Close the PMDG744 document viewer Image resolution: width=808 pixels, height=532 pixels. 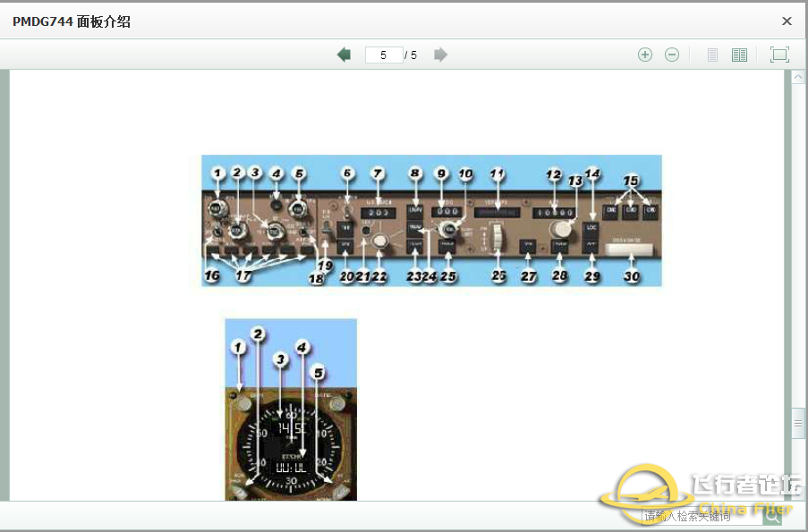787,21
